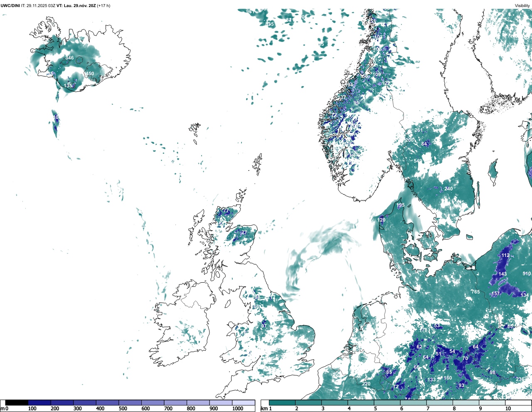Click the 300–400 m legend color swatch

[x=85, y=402]
